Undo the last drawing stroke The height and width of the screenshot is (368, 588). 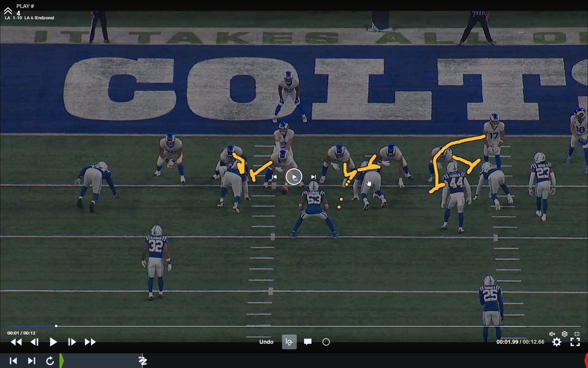(x=266, y=342)
